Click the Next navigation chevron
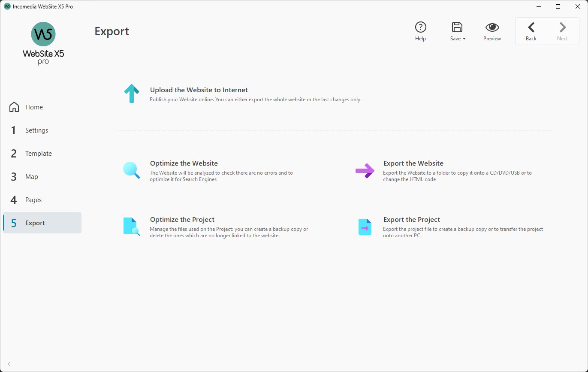 point(562,27)
